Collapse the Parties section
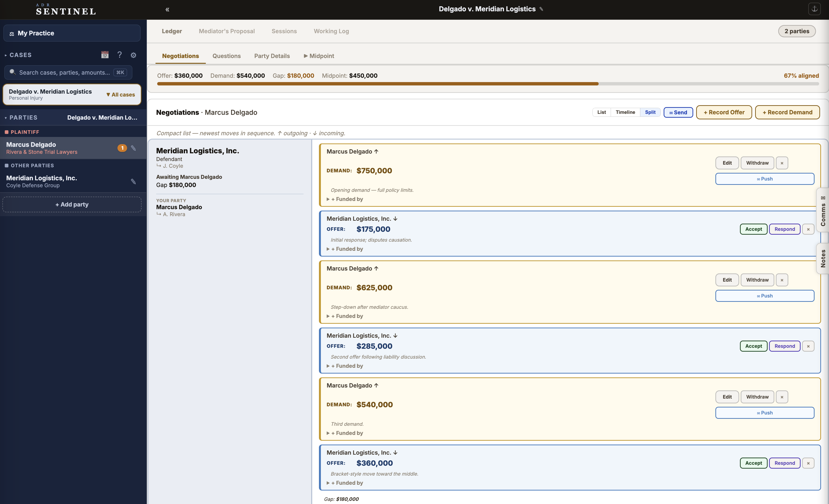Viewport: 829px width, 504px height. coord(21,117)
